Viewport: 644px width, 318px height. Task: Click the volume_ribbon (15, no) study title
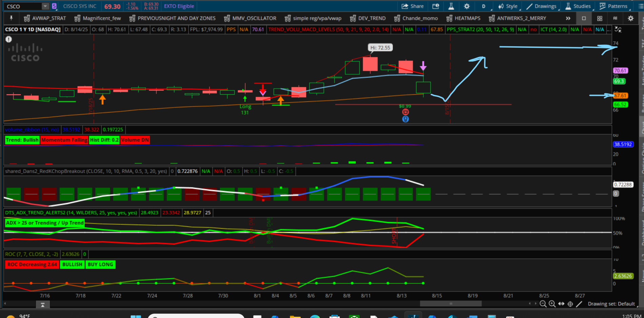click(32, 130)
